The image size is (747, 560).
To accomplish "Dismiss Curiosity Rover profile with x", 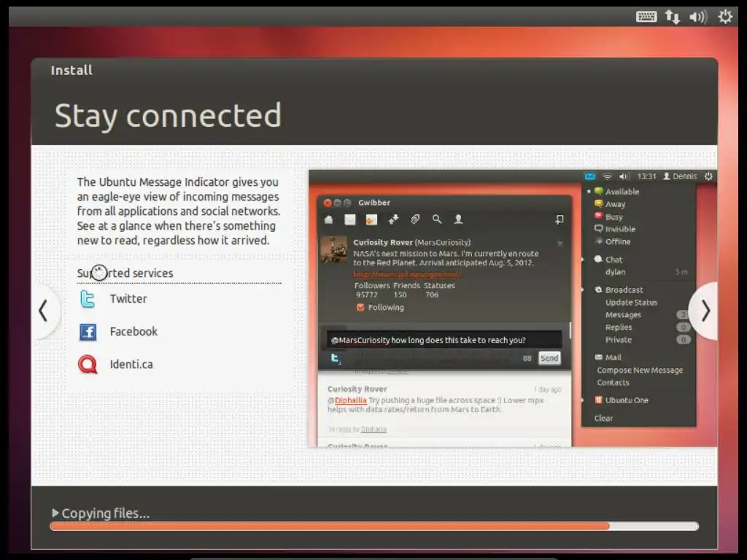I will [560, 244].
